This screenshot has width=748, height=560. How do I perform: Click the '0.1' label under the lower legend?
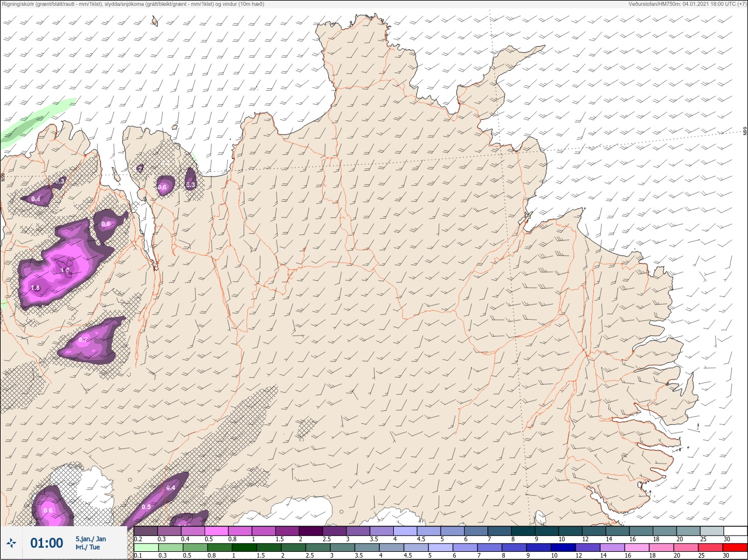pos(138,556)
